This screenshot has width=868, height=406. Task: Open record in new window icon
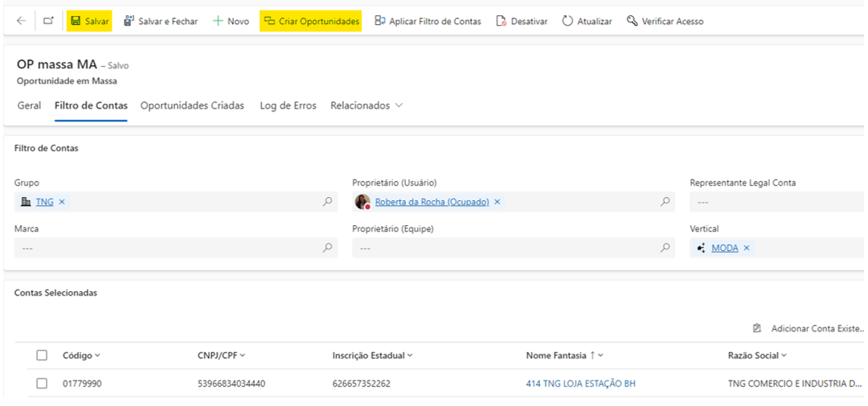(48, 21)
